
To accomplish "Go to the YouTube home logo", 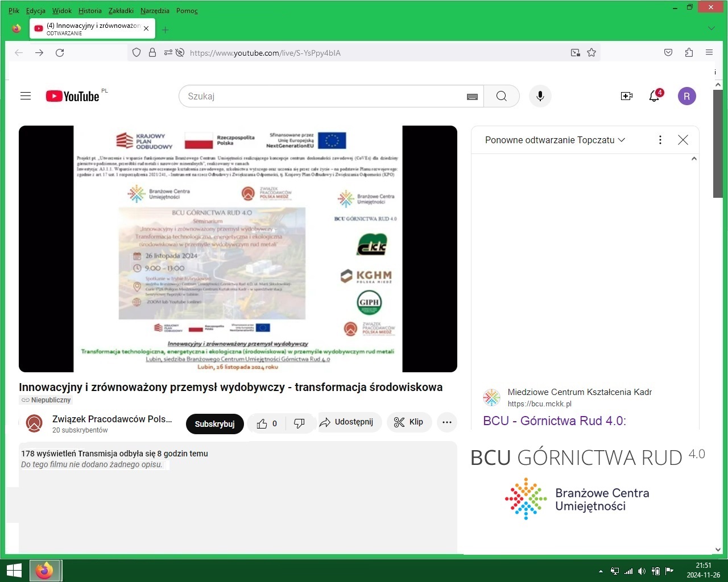I will tap(73, 96).
